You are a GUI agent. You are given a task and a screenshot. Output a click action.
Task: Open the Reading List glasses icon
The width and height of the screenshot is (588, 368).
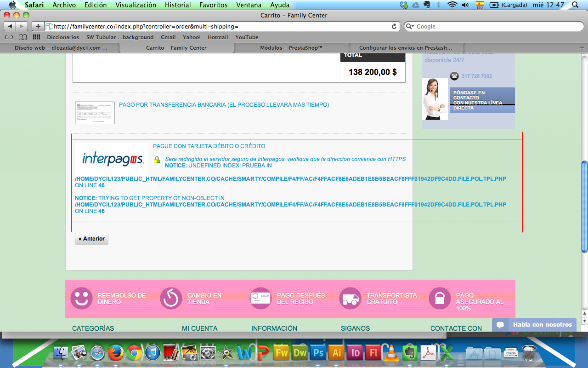(x=9, y=37)
